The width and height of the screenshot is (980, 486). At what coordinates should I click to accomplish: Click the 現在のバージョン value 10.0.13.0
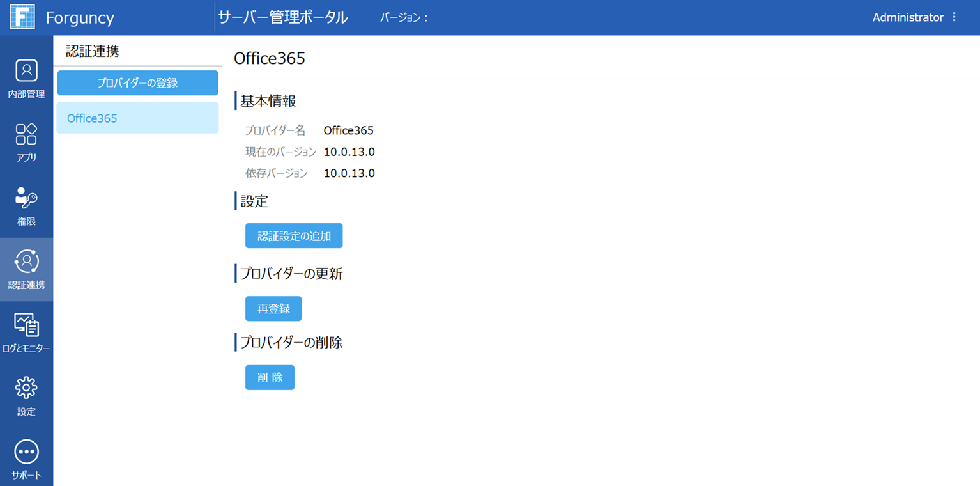click(349, 152)
